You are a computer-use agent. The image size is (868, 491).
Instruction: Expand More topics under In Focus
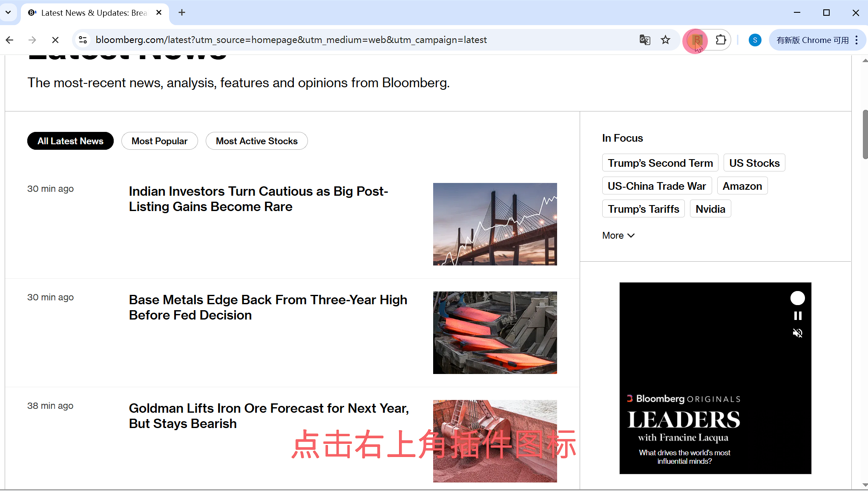tap(618, 236)
